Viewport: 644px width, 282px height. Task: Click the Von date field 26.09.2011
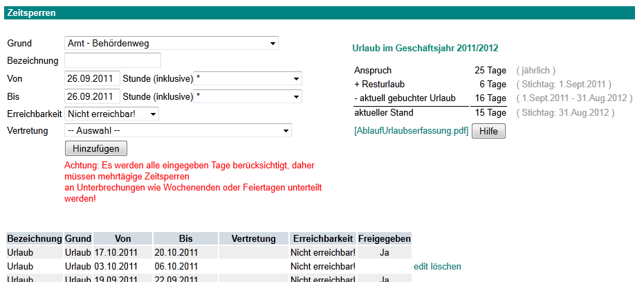click(92, 78)
